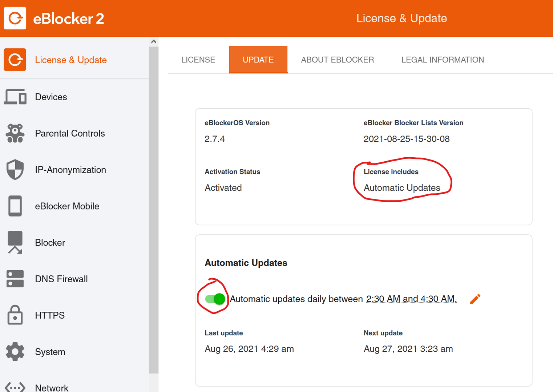The width and height of the screenshot is (553, 392).
Task: Select the version value 2.7.4
Action: click(215, 139)
